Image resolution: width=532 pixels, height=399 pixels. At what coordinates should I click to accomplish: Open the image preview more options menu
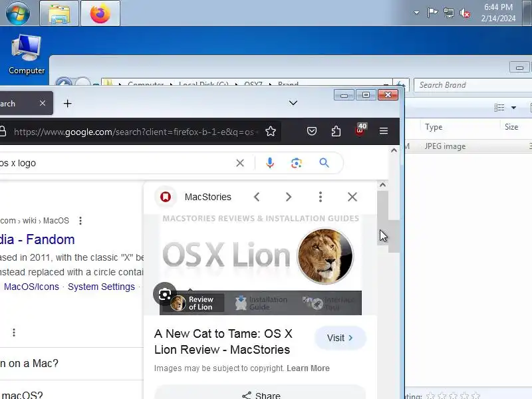point(321,197)
